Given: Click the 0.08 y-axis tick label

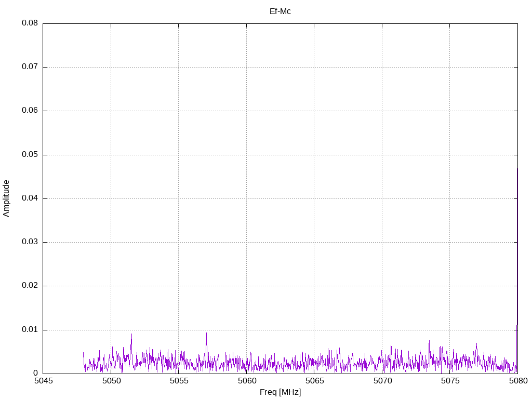Looking at the screenshot, I should pyautogui.click(x=30, y=23).
